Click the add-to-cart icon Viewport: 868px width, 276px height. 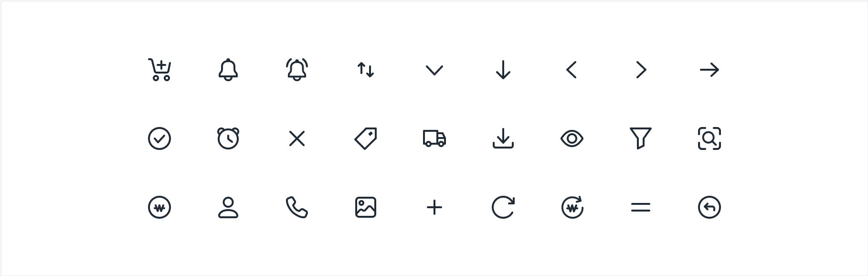coord(159,70)
